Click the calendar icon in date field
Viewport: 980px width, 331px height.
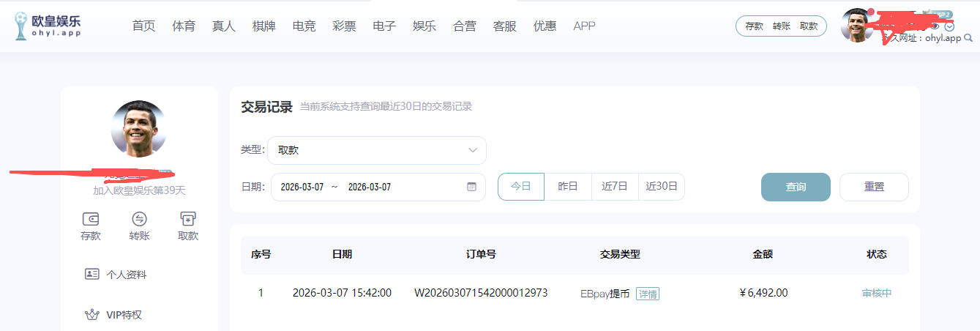click(471, 187)
